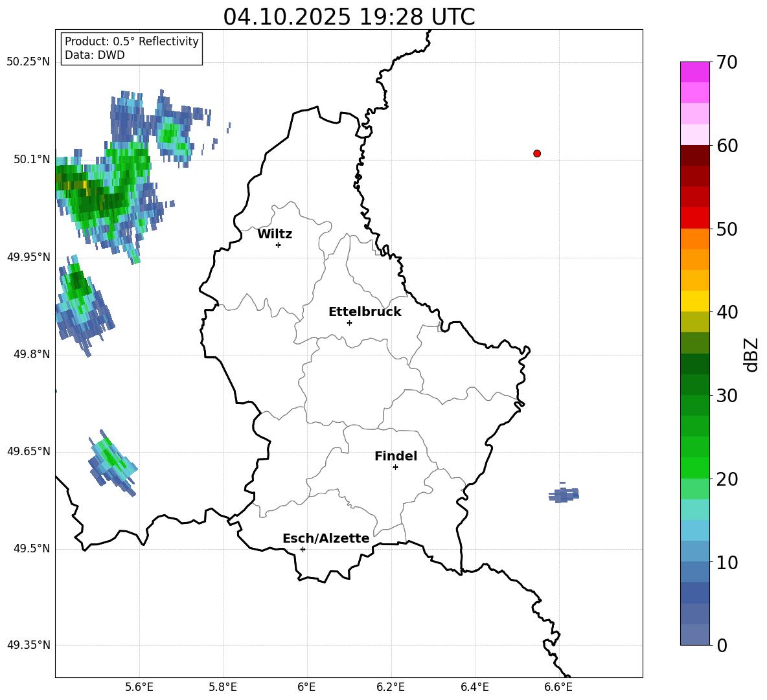The width and height of the screenshot is (767, 700).
Task: Click the red dot marker east of Luxembourg
Action: click(537, 153)
